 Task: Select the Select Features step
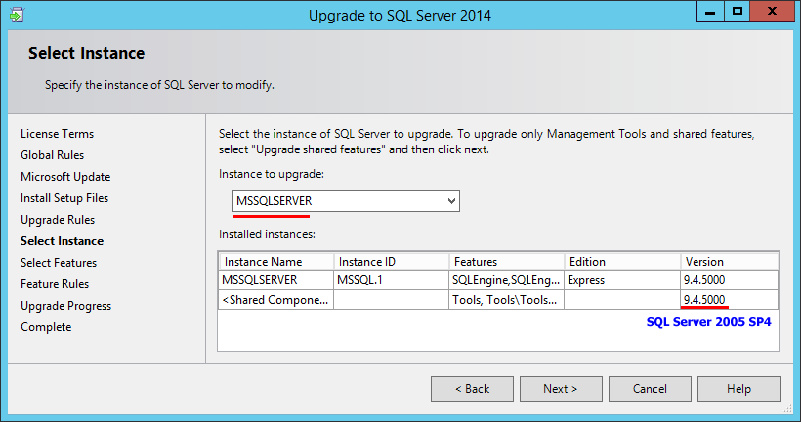click(x=58, y=263)
